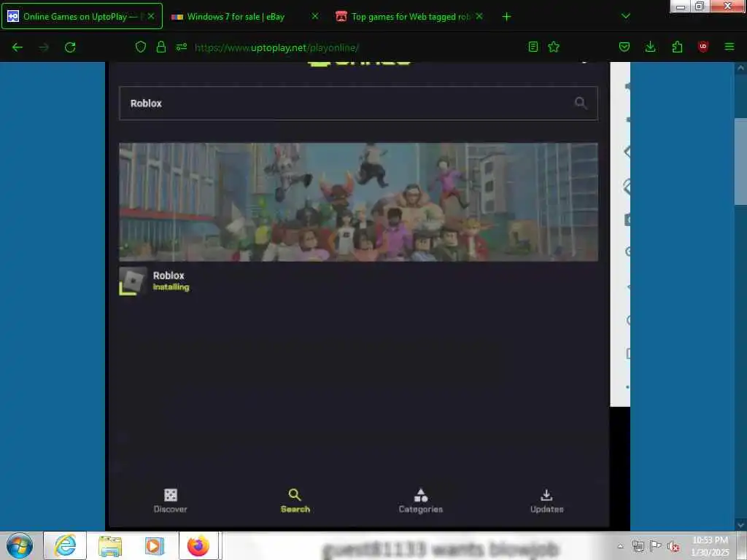Screen dimensions: 747x560
Task: Open the Updates section
Action: [x=546, y=501]
